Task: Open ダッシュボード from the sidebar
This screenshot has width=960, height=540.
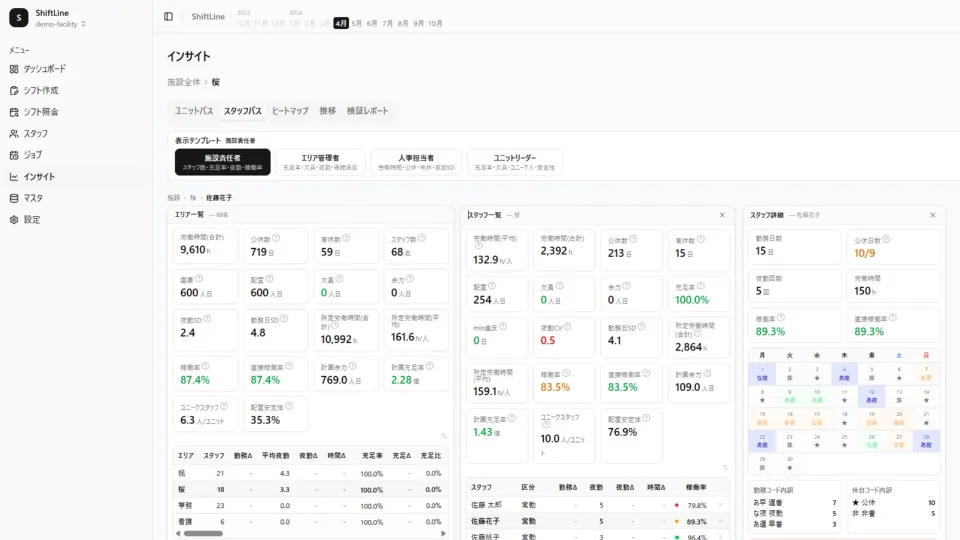Action: pos(44,69)
